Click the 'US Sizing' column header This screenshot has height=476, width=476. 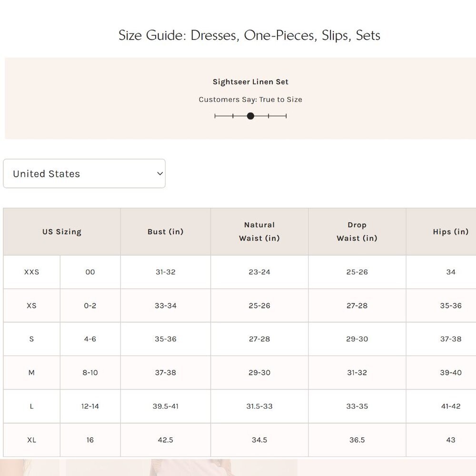(x=62, y=232)
